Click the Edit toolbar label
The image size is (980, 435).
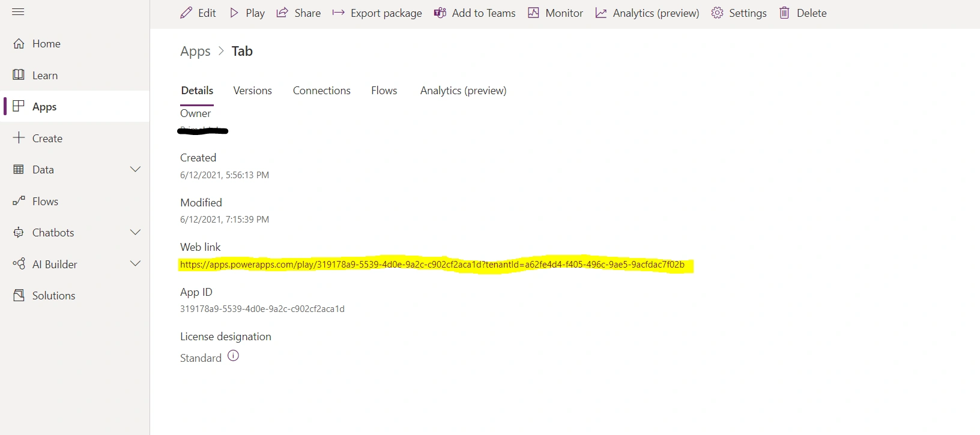point(207,13)
